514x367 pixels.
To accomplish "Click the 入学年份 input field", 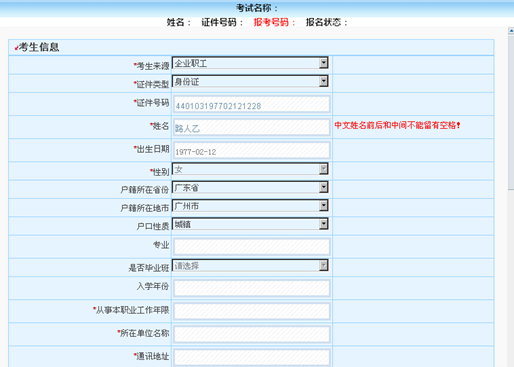I will [x=252, y=288].
